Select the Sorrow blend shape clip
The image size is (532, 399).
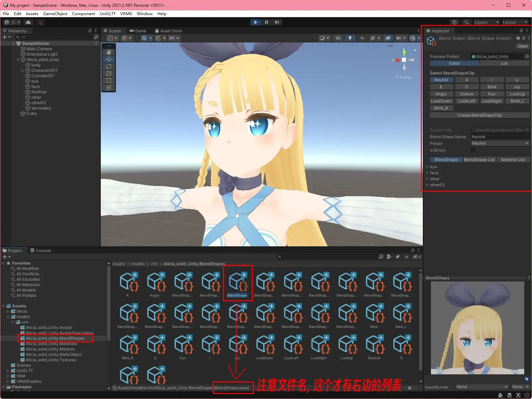click(x=467, y=94)
